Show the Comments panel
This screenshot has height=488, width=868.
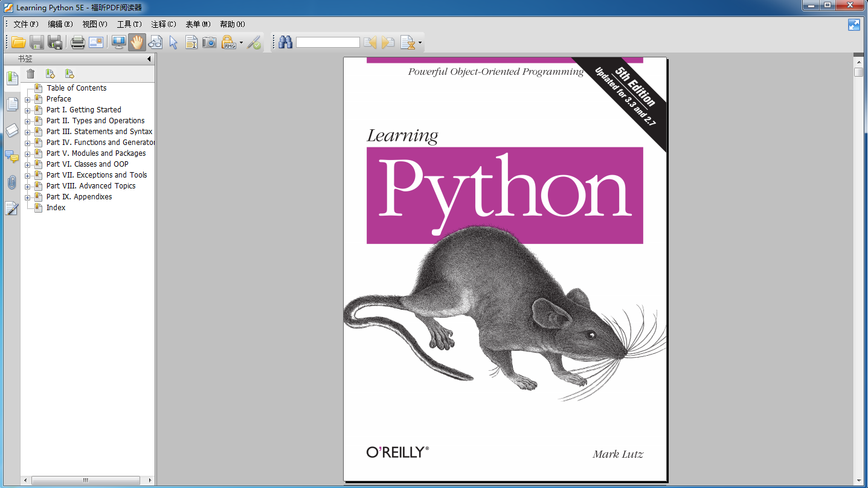[x=11, y=157]
